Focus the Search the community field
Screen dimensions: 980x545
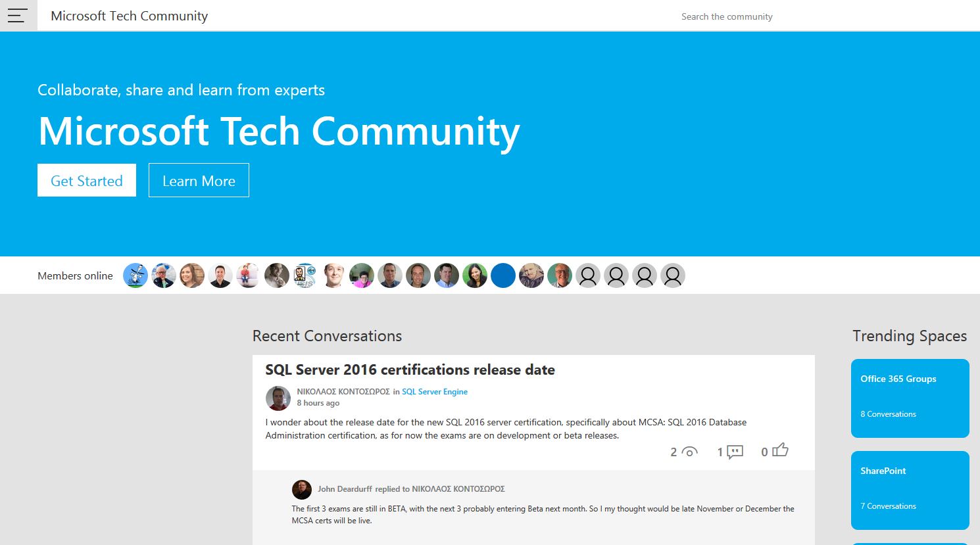(x=727, y=16)
